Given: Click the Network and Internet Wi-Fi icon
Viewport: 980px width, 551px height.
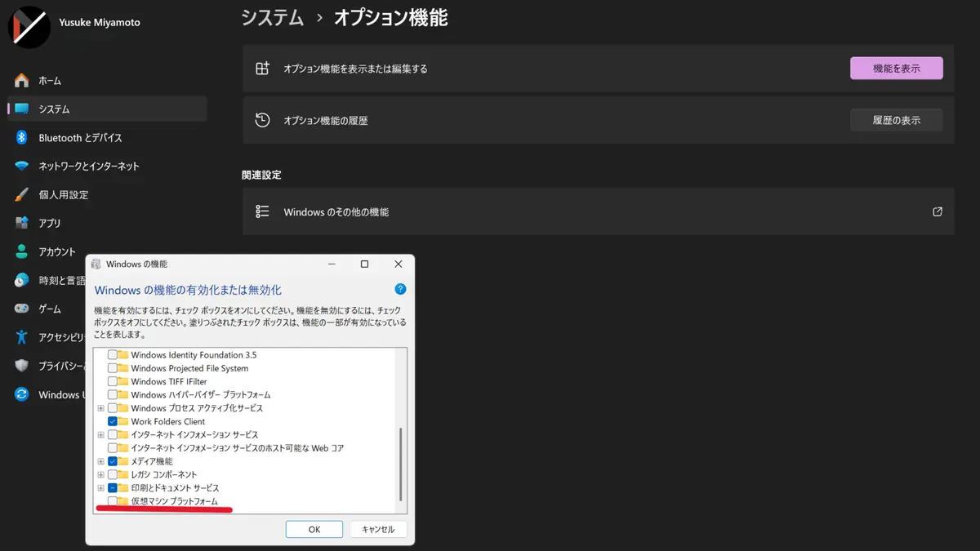Looking at the screenshot, I should (22, 167).
